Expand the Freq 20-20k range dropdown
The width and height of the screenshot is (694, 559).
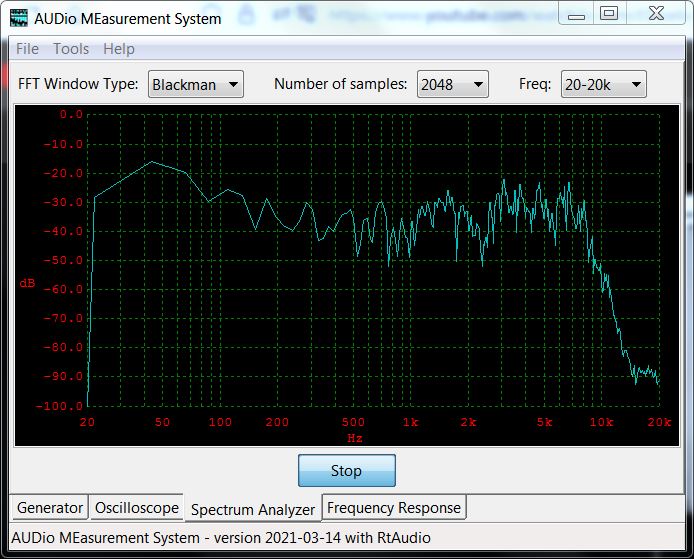tap(604, 84)
